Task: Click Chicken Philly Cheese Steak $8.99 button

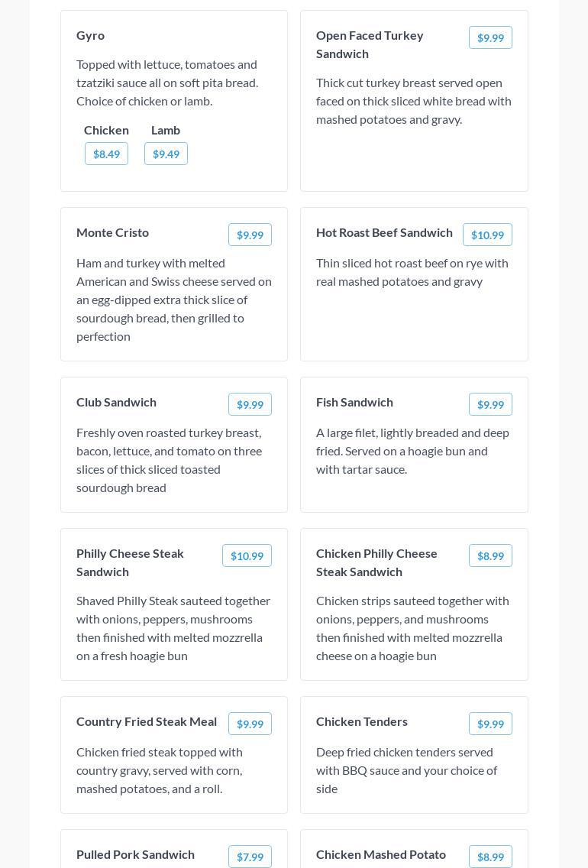Action: point(490,555)
